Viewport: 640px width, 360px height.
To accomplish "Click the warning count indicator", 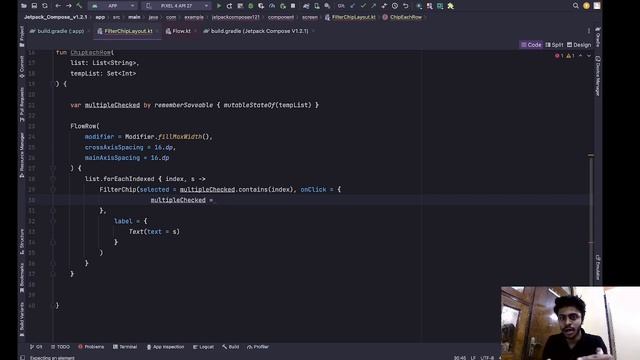I will [x=570, y=56].
